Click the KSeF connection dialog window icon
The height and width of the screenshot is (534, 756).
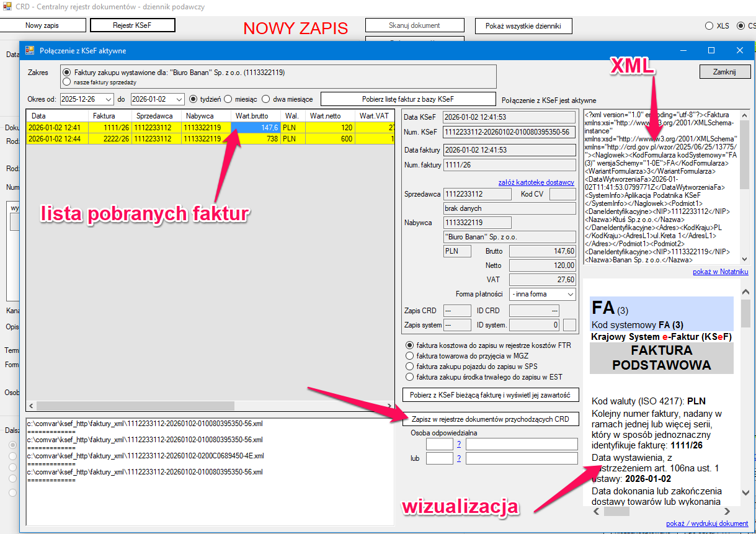[30, 50]
